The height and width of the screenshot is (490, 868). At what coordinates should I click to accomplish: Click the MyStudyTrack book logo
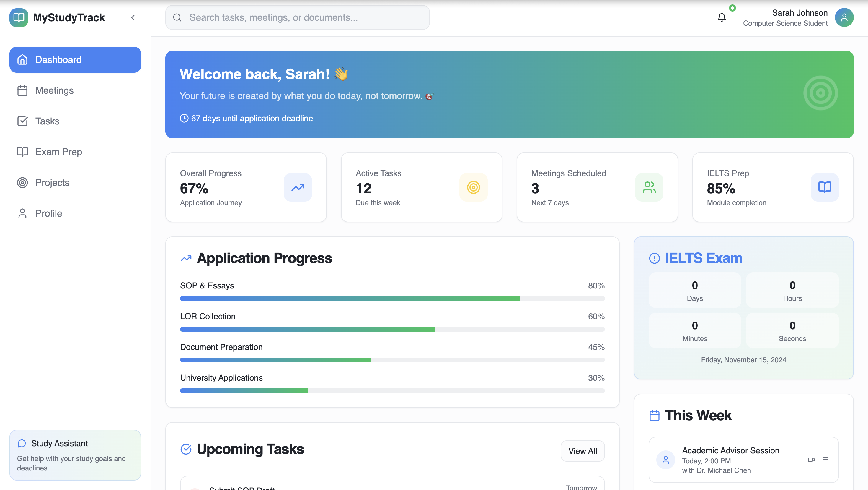[x=19, y=17]
